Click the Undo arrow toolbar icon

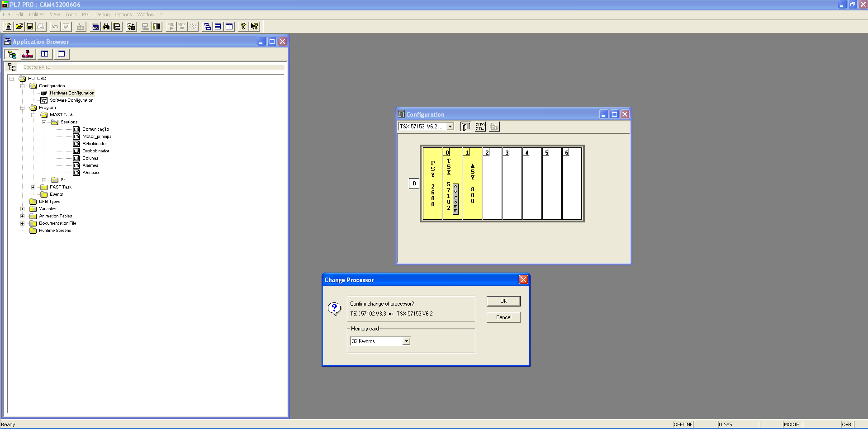pyautogui.click(x=55, y=26)
